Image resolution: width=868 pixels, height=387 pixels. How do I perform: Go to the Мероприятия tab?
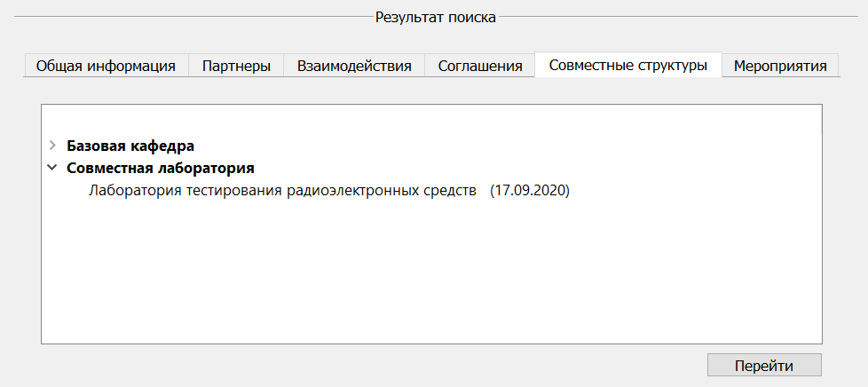780,66
